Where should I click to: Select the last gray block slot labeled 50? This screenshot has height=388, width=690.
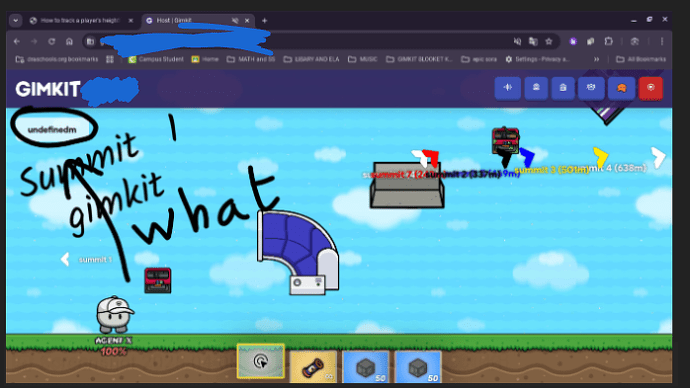[x=418, y=366]
